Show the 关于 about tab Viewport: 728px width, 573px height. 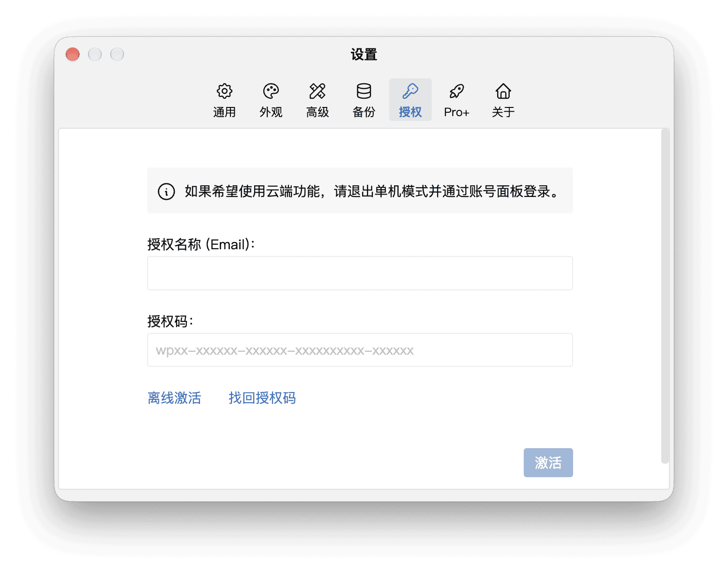[x=503, y=100]
